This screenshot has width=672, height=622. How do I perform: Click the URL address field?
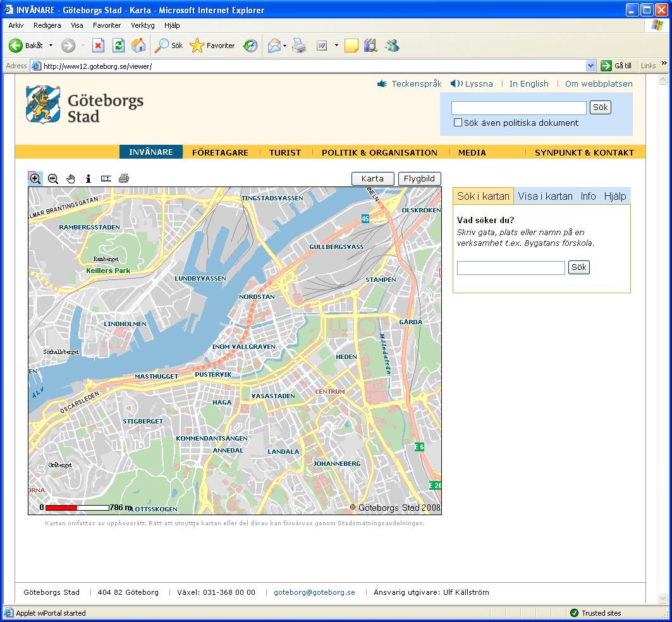coord(314,66)
